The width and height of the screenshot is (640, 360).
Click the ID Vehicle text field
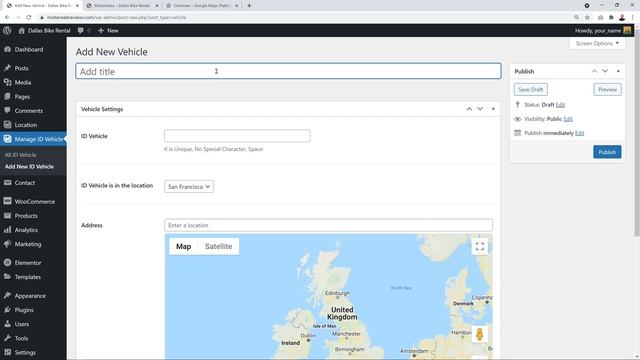tap(237, 136)
